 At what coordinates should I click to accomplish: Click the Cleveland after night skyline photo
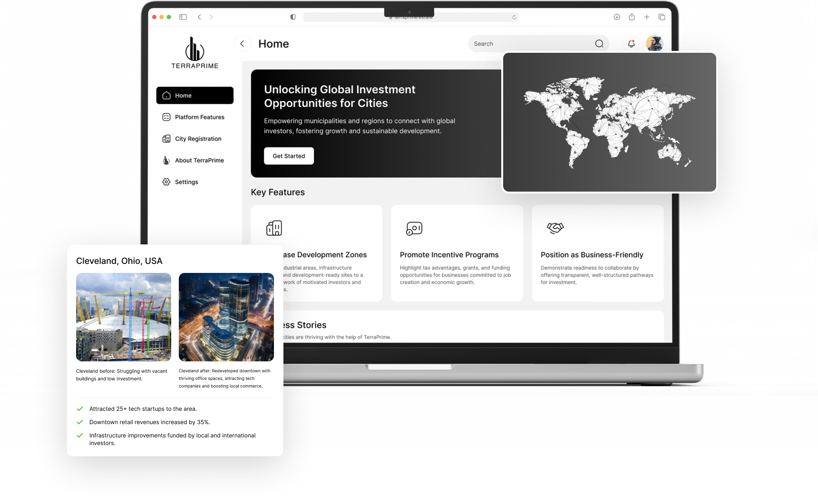226,317
